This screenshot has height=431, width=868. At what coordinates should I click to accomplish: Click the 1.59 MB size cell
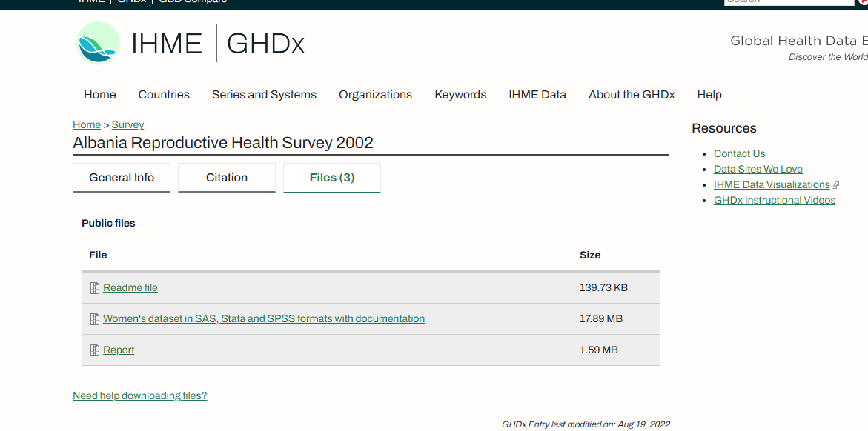point(599,350)
